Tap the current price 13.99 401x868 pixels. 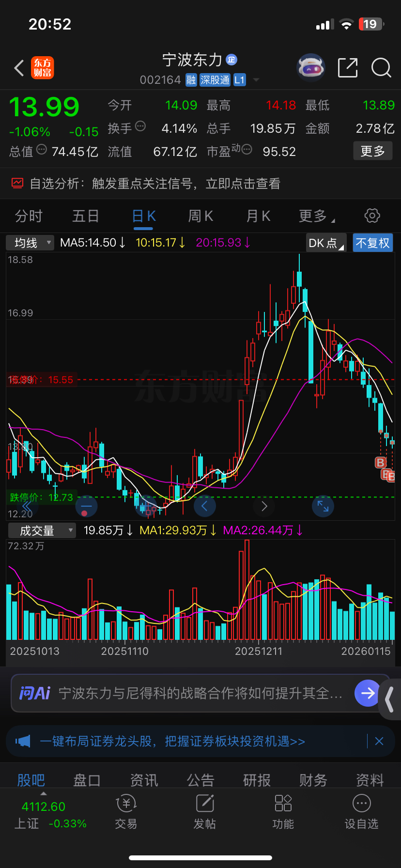click(x=44, y=107)
